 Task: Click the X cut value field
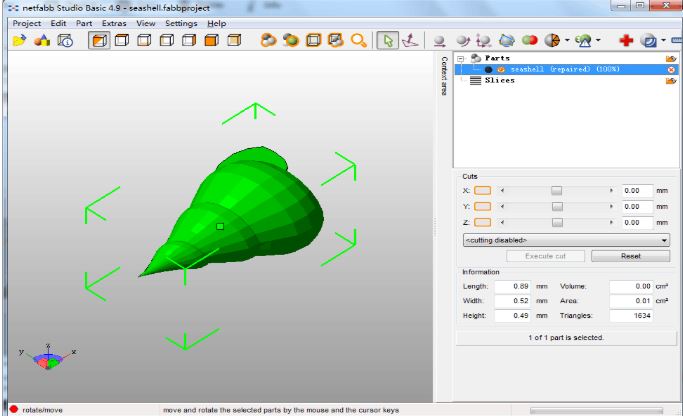pos(637,191)
